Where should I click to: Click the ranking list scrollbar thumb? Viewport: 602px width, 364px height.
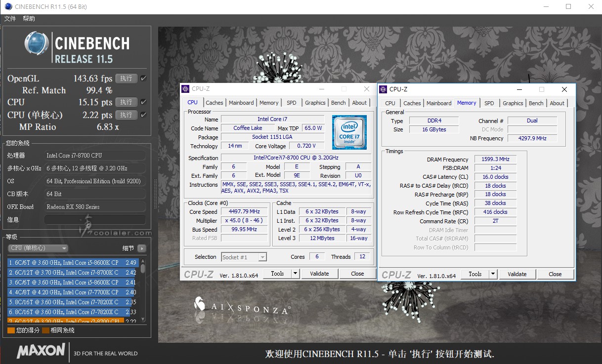pos(143,269)
